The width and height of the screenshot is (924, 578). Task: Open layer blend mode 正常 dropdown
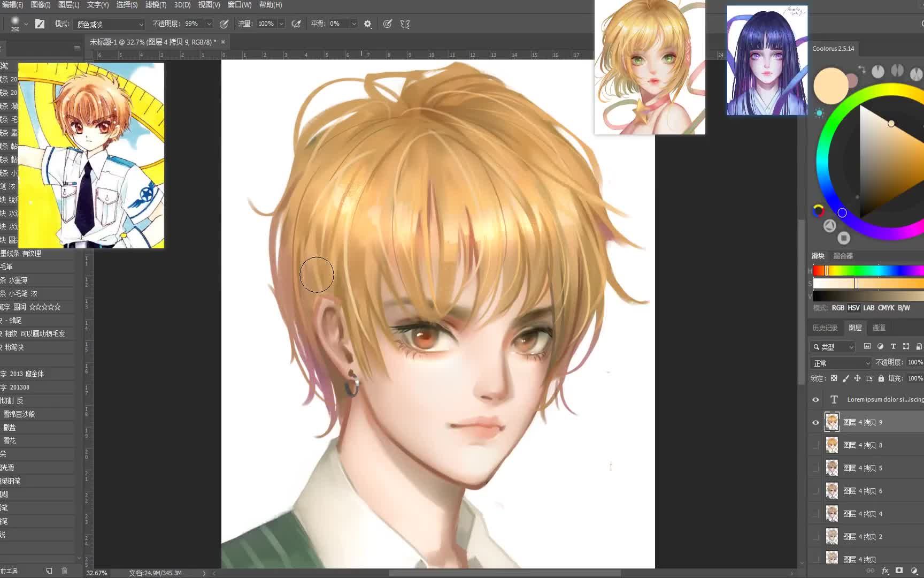click(841, 363)
